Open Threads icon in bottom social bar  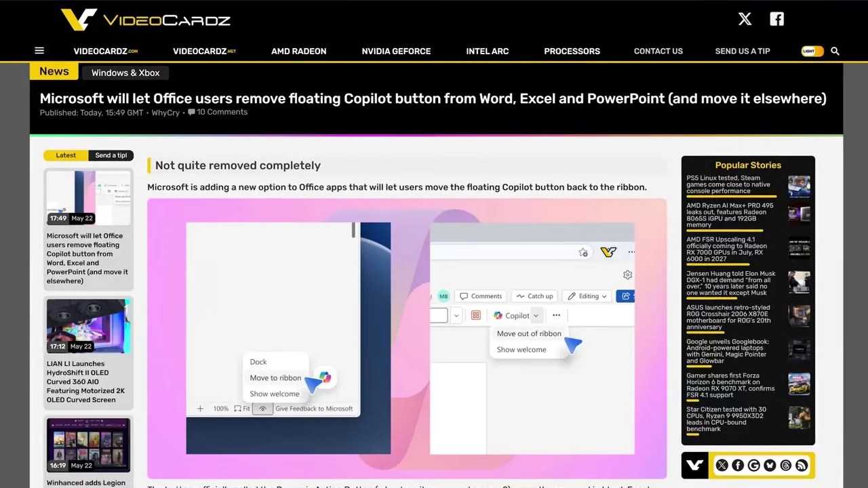[x=785, y=465]
